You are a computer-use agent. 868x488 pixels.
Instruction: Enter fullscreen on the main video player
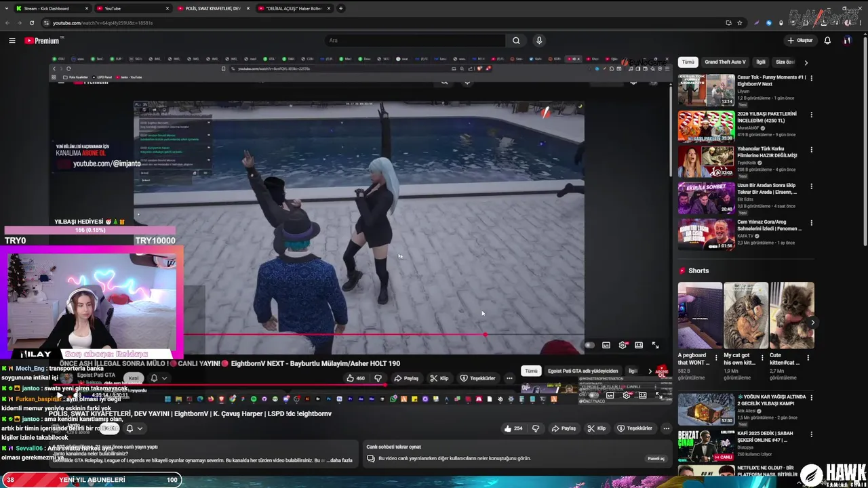(655, 345)
